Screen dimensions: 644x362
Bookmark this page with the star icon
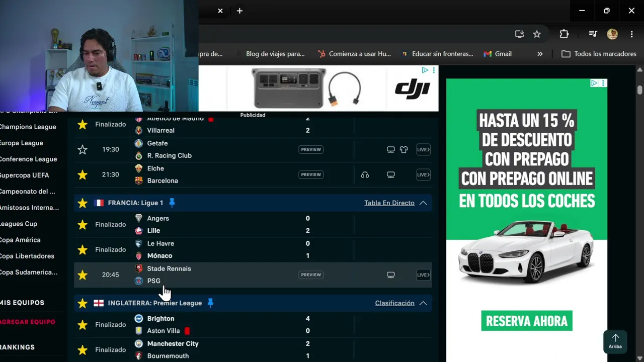[x=537, y=34]
